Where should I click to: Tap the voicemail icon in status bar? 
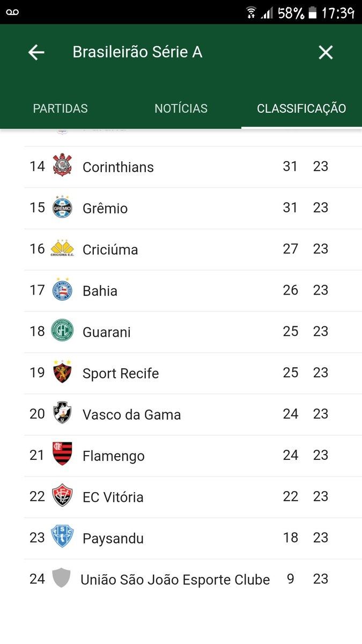click(x=12, y=12)
